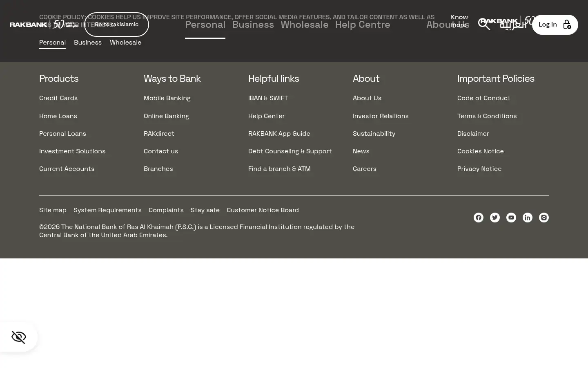The image size is (588, 368).
Task: Open the Careers link
Action: (365, 169)
